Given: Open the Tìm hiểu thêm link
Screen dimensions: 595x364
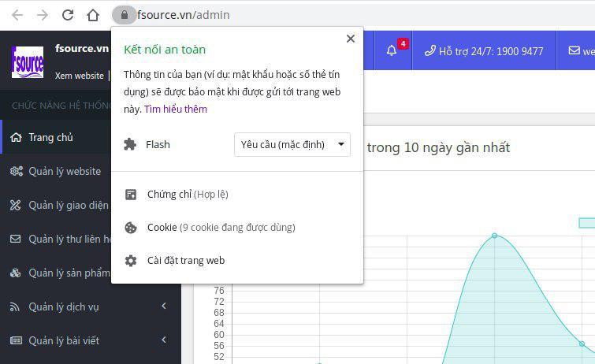Looking at the screenshot, I should pos(176,110).
